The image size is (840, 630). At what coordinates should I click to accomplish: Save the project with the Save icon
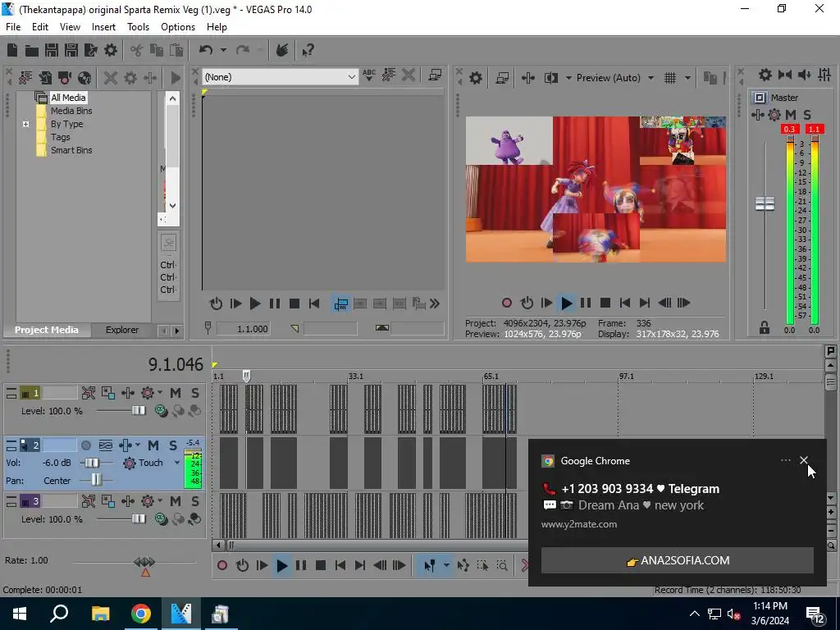(x=52, y=50)
